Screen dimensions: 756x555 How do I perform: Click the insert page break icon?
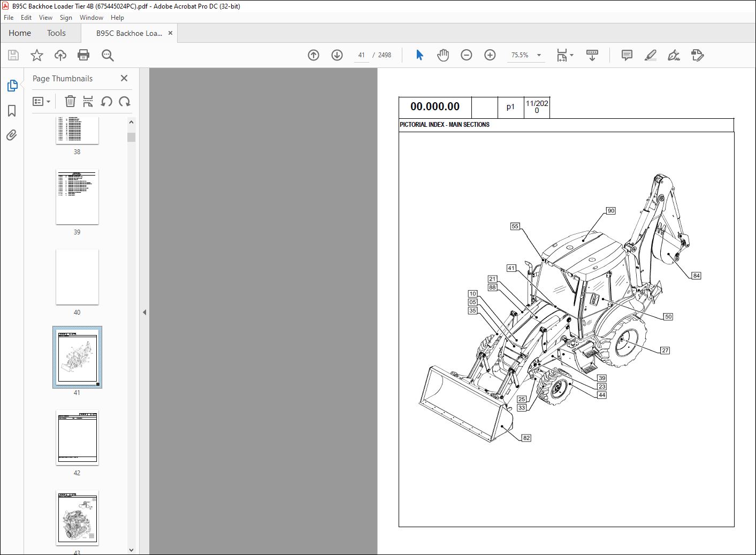(x=88, y=101)
